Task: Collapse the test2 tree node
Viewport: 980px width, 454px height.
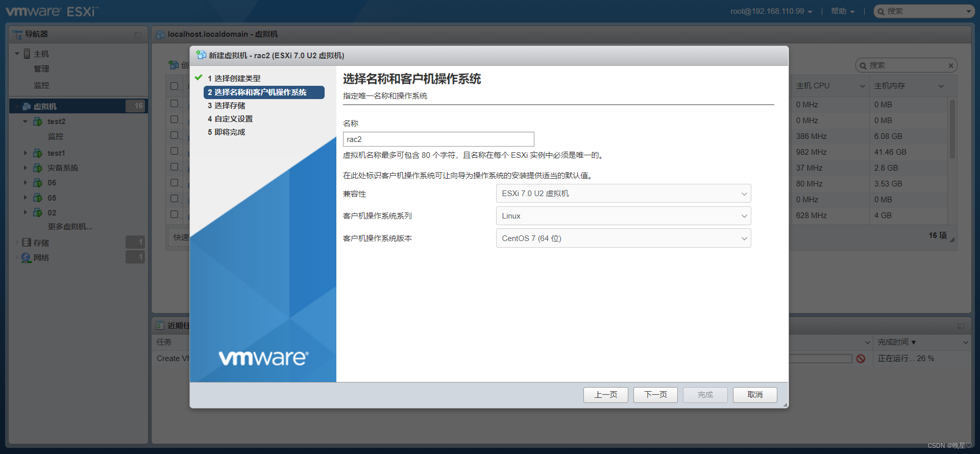Action: (x=26, y=122)
